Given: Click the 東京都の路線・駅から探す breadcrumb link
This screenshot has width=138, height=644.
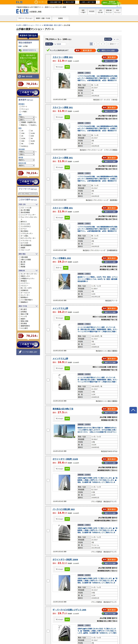Looking at the screenshot, I should 53,25.
